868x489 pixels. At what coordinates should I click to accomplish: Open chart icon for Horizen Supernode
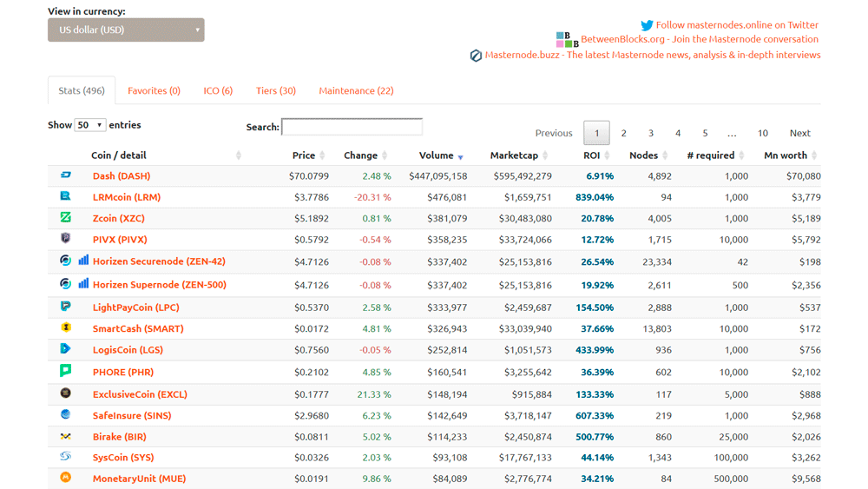tap(83, 283)
